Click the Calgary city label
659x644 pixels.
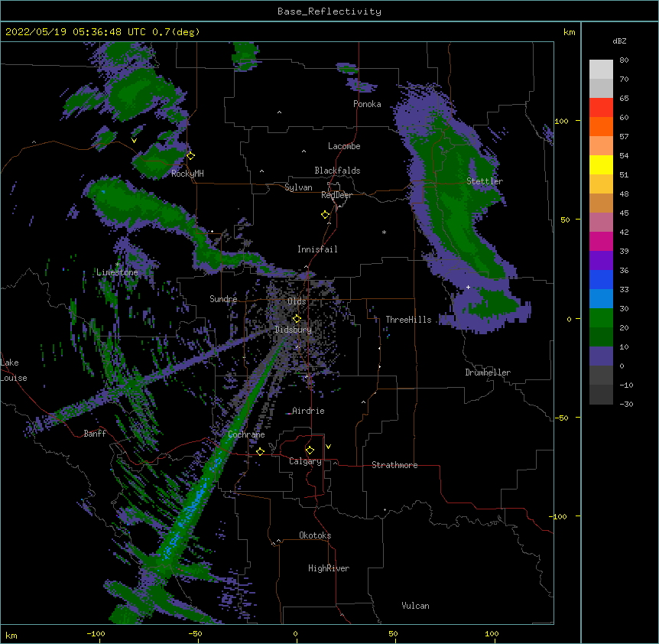point(305,461)
